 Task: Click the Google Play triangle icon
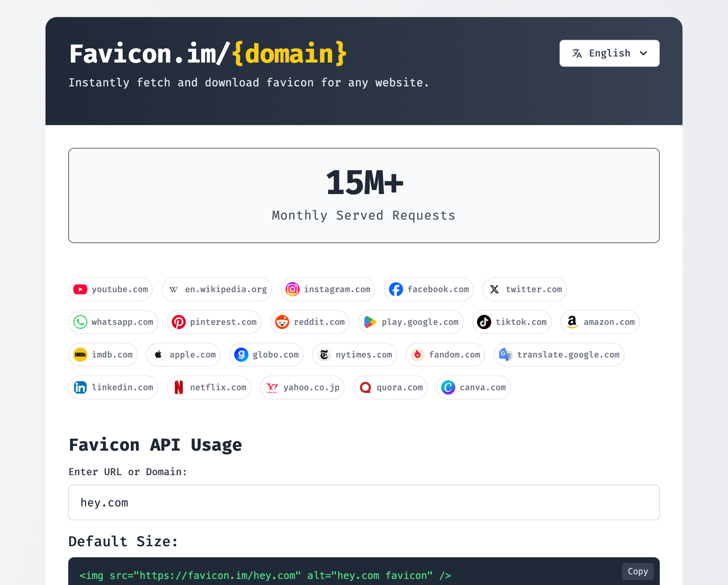point(370,322)
